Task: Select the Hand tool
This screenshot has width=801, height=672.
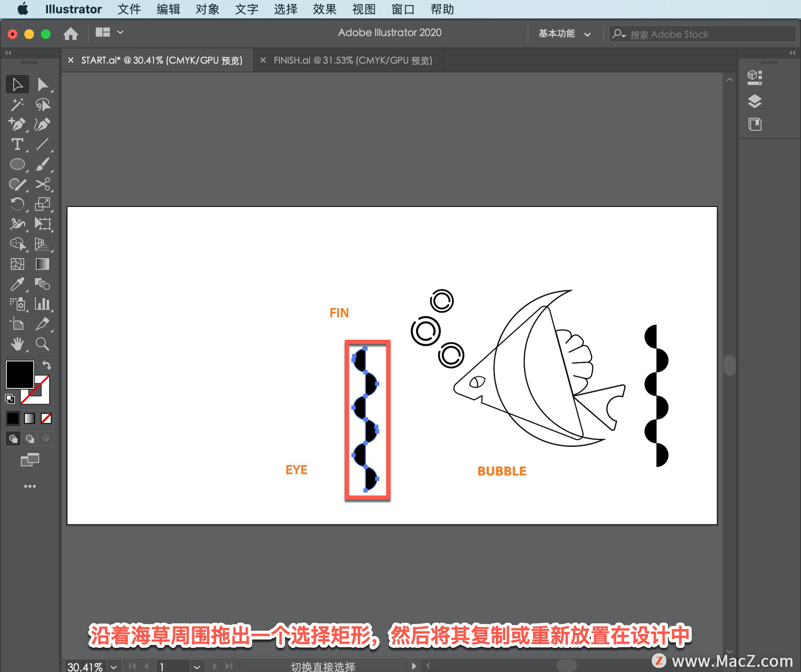Action: tap(17, 344)
